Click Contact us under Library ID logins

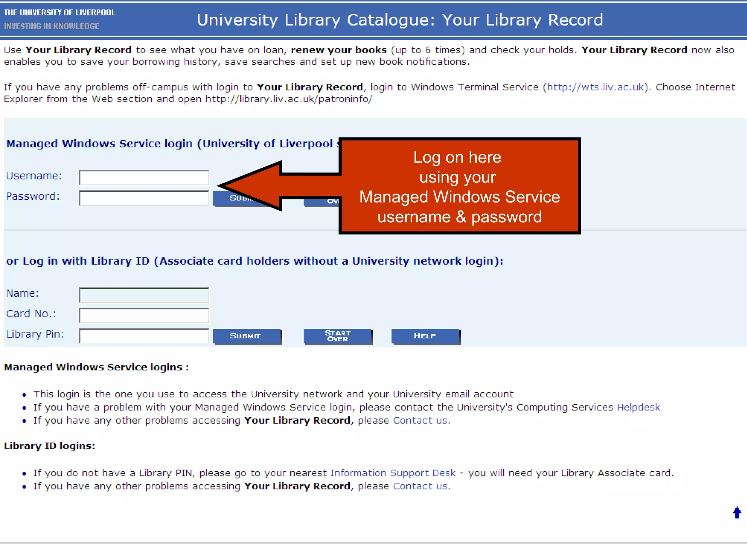pos(420,486)
